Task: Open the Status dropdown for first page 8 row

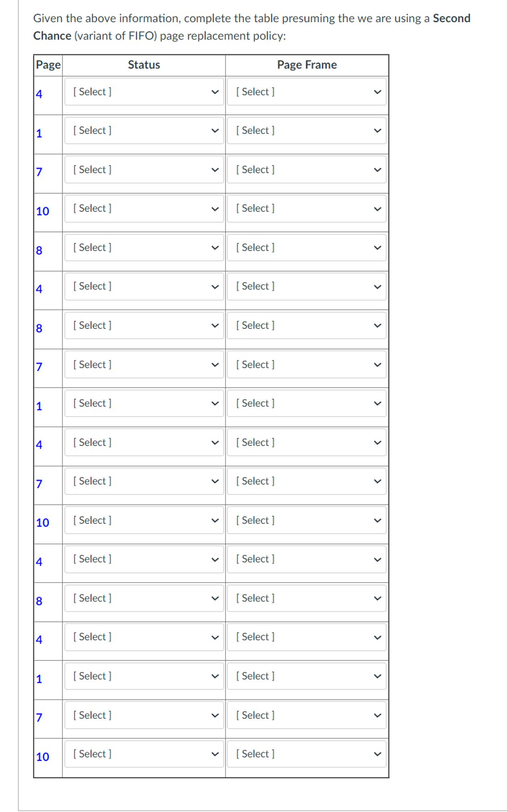Action: point(144,247)
